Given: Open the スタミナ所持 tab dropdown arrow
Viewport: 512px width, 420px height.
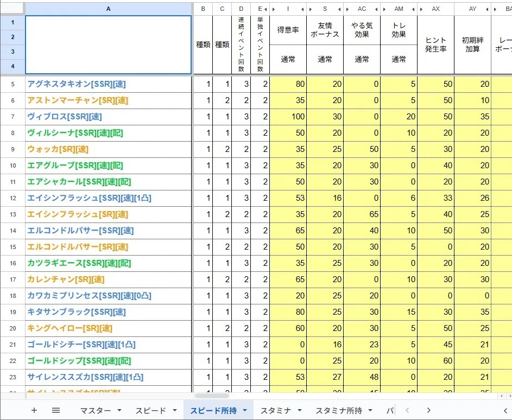Looking at the screenshot, I should 370,411.
